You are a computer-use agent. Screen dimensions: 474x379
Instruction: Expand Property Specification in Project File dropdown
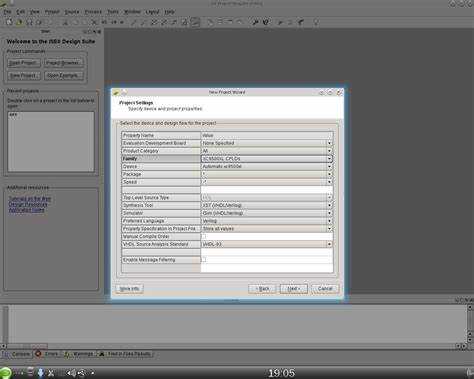pos(329,229)
